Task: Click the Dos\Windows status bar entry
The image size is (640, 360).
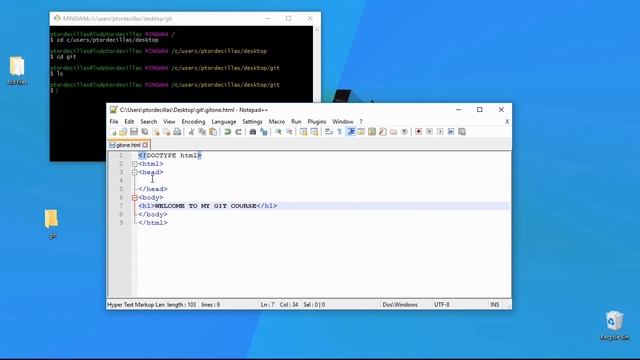Action: coord(400,305)
